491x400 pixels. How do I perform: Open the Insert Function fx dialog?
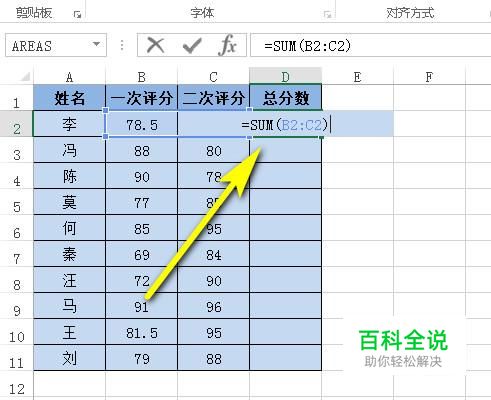point(228,45)
